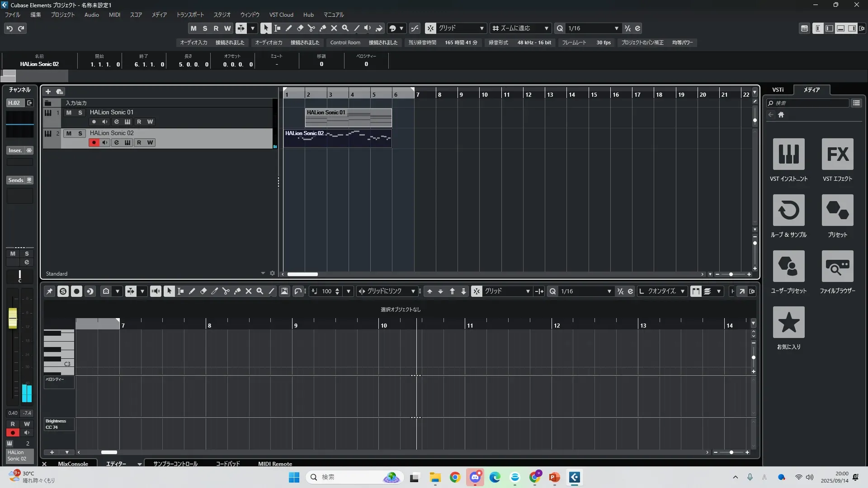Open the MIDI menu
The width and height of the screenshot is (868, 488).
[x=114, y=15]
